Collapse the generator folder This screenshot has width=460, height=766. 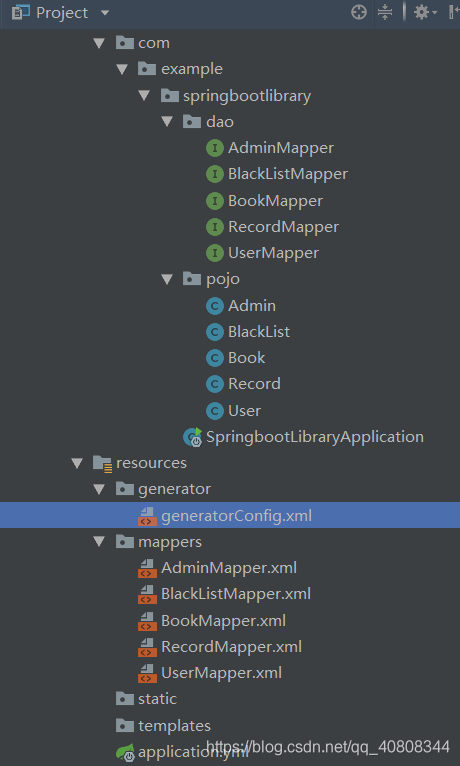99,489
